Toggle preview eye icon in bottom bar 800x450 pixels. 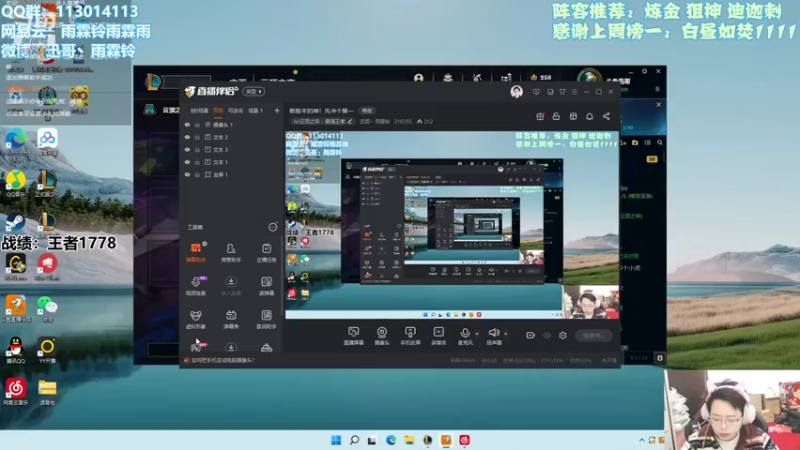547,335
